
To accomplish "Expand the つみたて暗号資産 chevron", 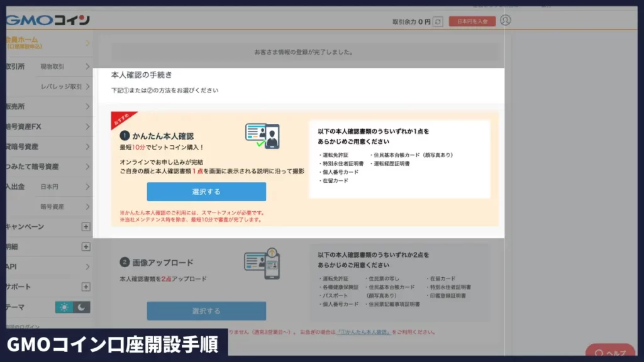I will [x=87, y=167].
